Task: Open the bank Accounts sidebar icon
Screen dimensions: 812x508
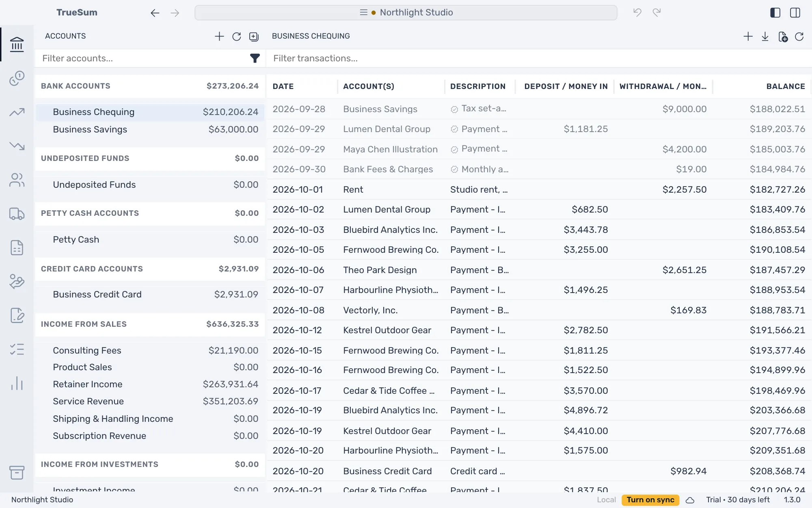Action: point(17,44)
